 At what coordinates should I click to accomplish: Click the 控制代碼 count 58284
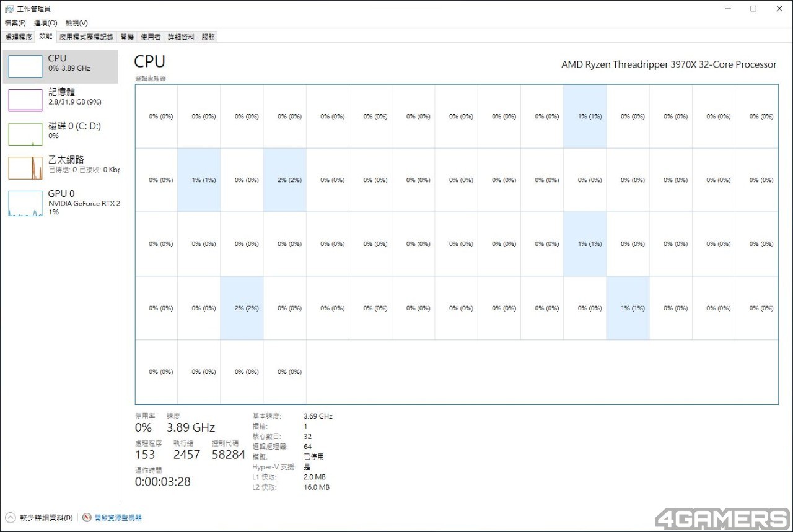[229, 455]
